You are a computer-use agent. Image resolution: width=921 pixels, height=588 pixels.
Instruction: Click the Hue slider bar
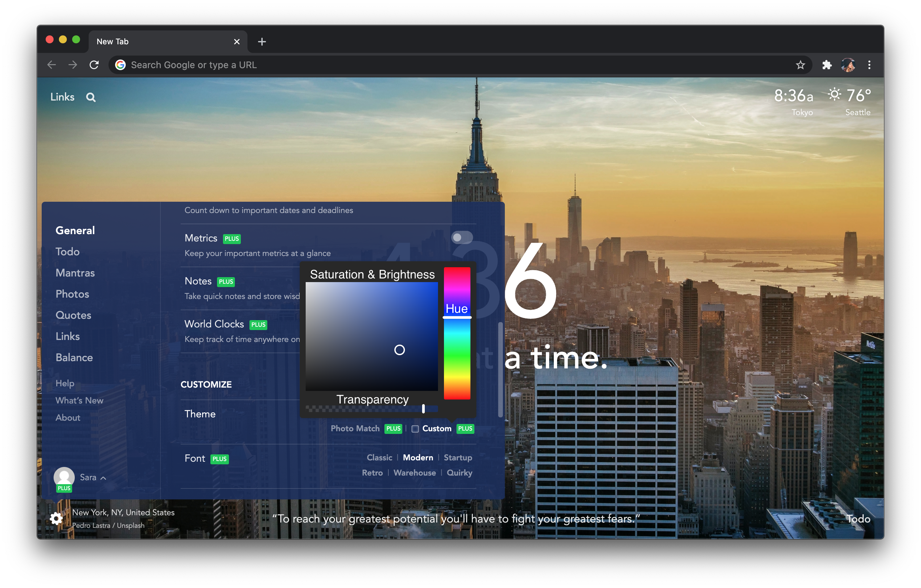457,333
